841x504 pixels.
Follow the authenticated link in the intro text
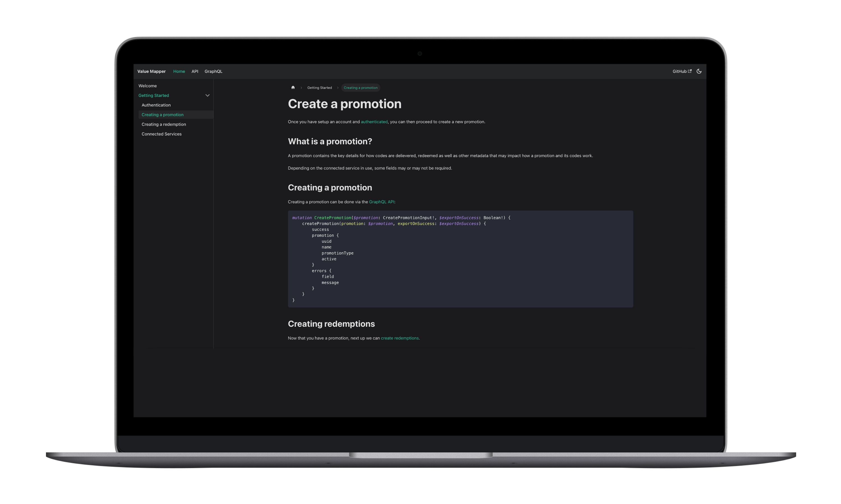click(374, 122)
